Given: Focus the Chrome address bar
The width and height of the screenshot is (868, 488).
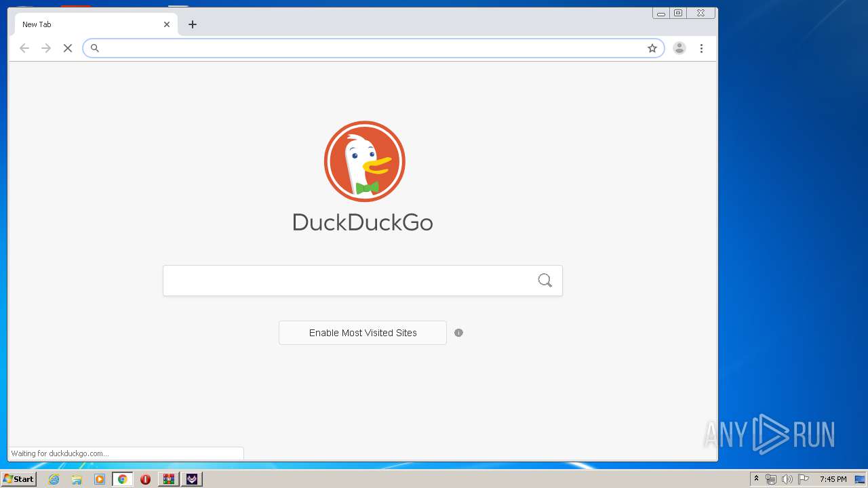Looking at the screenshot, I should (x=373, y=48).
